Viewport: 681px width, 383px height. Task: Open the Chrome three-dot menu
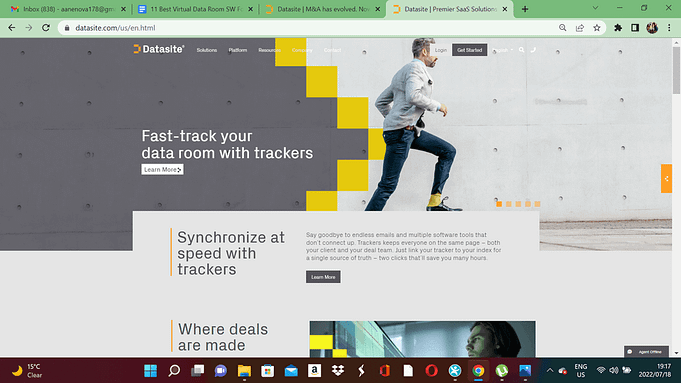tap(669, 28)
